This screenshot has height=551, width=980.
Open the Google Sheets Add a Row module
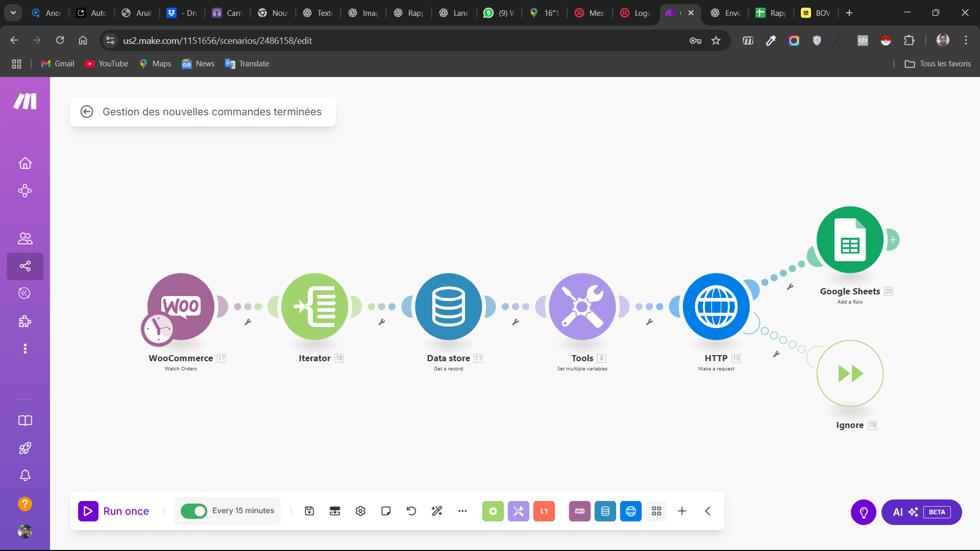[x=849, y=240]
